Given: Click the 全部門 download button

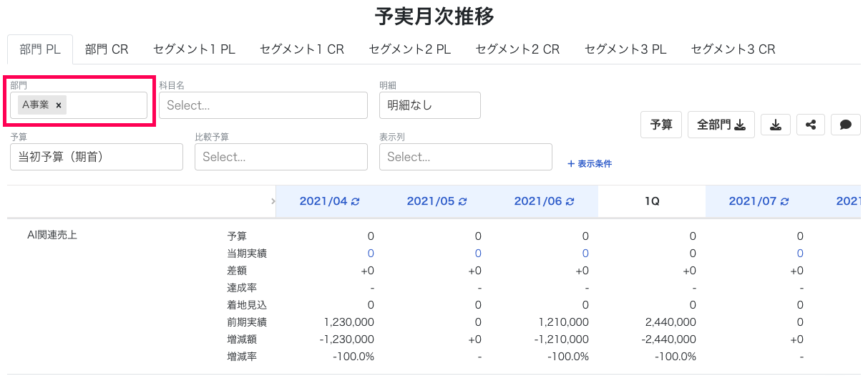Looking at the screenshot, I should point(721,125).
